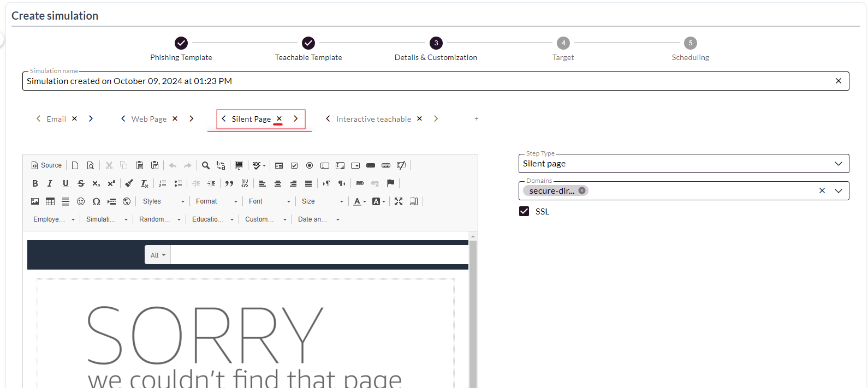Click the block quote icon
The image size is (868, 388).
[x=229, y=183]
